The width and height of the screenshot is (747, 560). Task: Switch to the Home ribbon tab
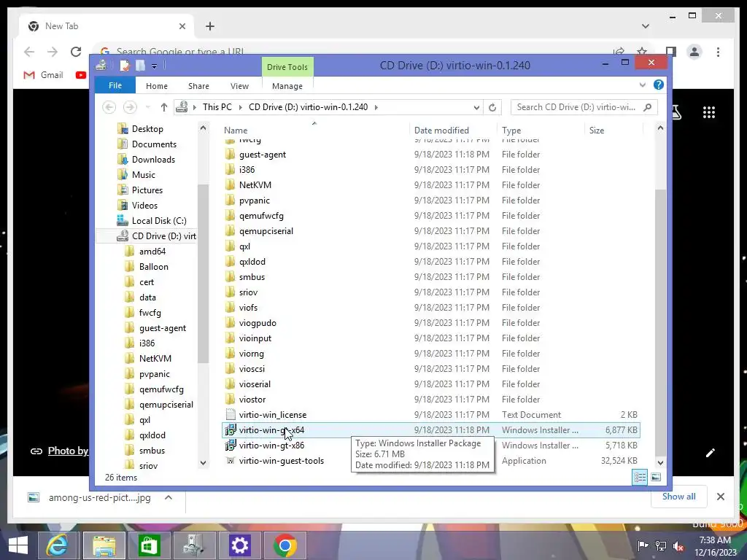point(157,86)
